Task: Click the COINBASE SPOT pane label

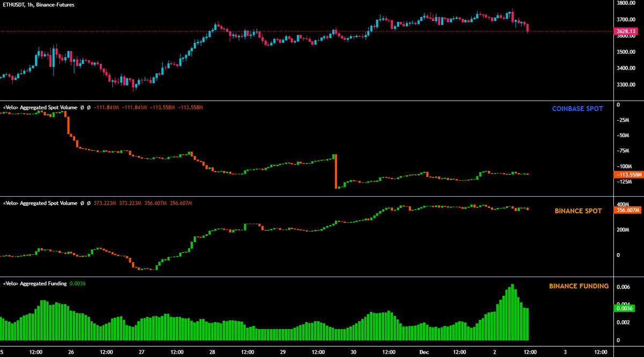Action: tap(577, 109)
